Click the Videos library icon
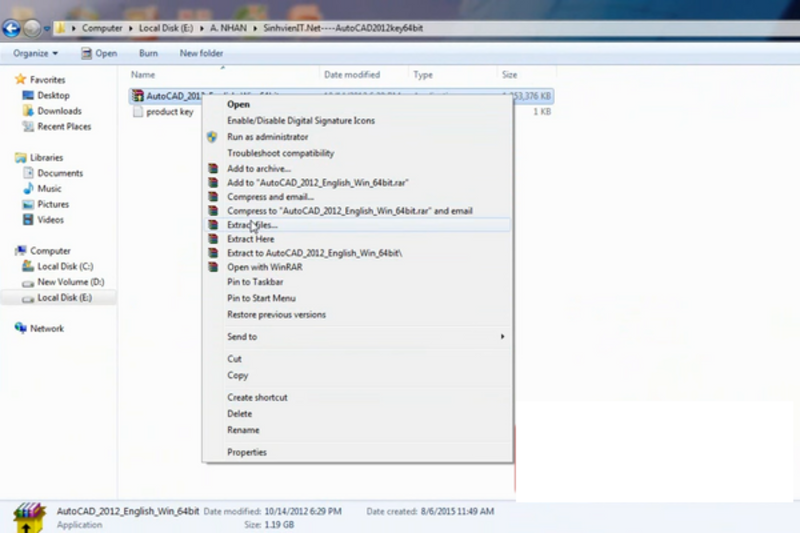Image resolution: width=800 pixels, height=533 pixels. pyautogui.click(x=28, y=220)
